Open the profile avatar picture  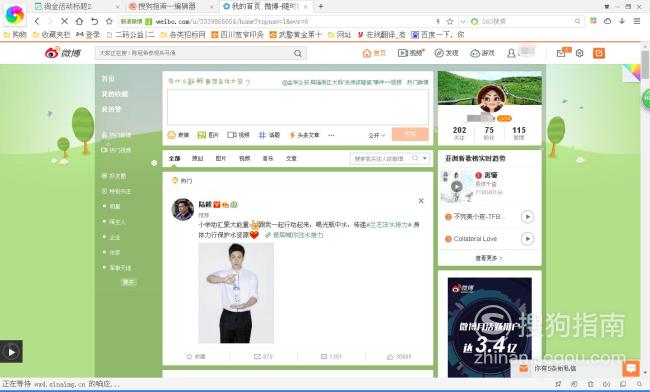pyautogui.click(x=490, y=98)
